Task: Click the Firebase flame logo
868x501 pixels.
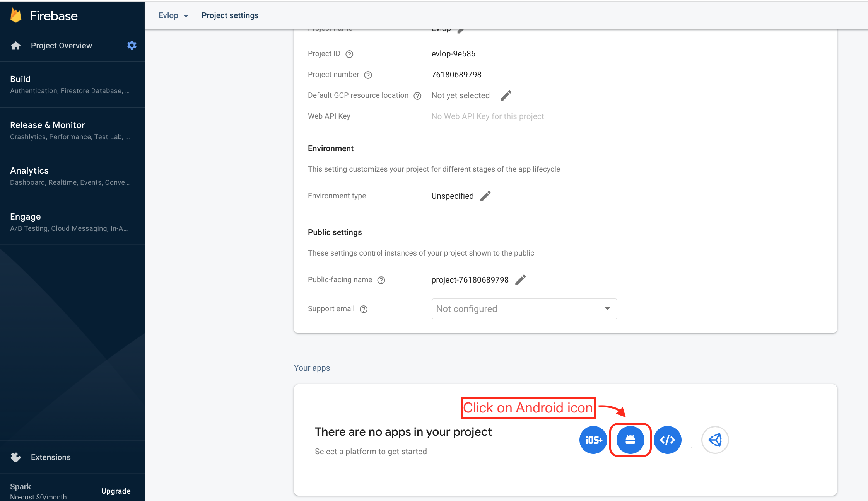Action: coord(16,15)
